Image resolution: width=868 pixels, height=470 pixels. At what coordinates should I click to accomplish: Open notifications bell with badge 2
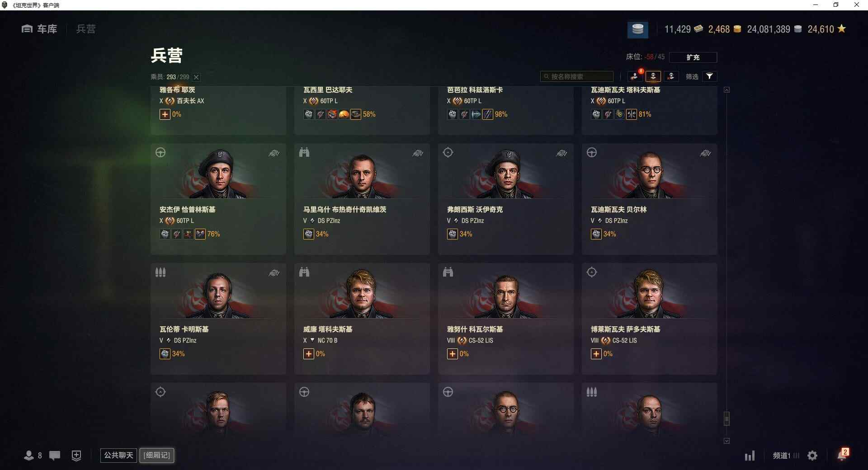[843, 454]
